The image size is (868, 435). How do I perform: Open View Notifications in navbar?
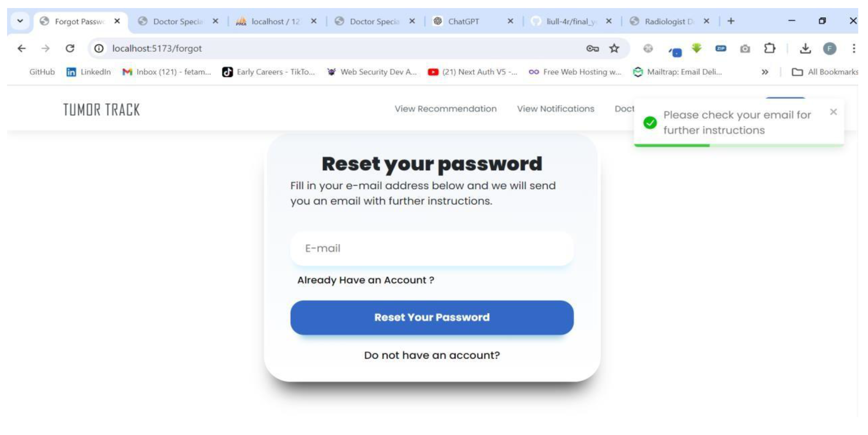[x=556, y=109]
